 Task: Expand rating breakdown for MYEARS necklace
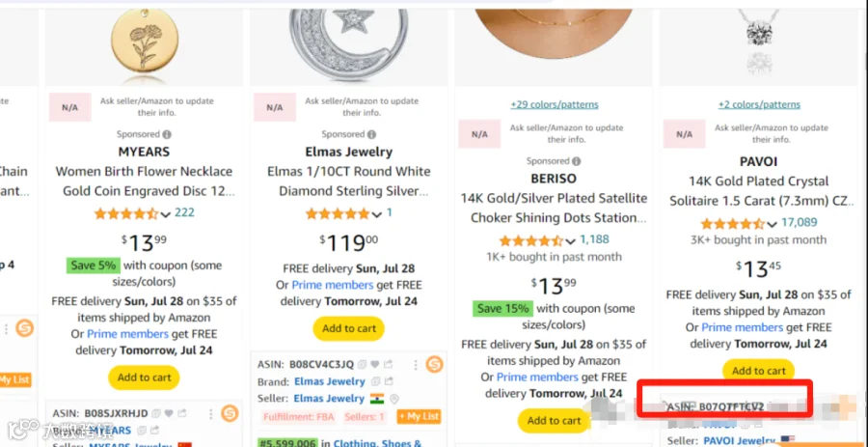[x=165, y=213]
